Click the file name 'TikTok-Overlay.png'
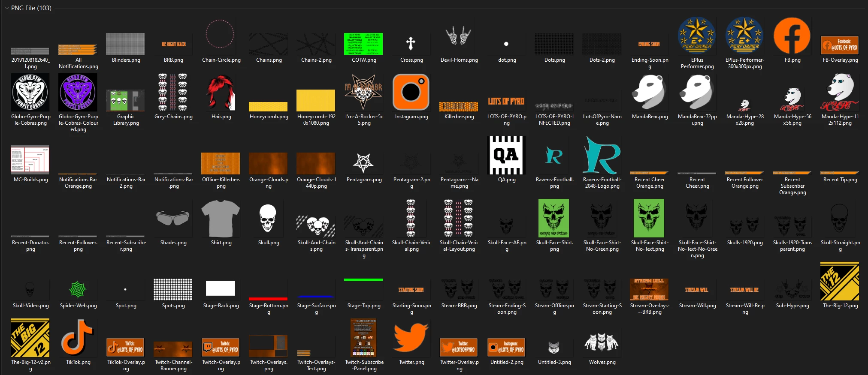This screenshot has width=868, height=375. [x=126, y=365]
